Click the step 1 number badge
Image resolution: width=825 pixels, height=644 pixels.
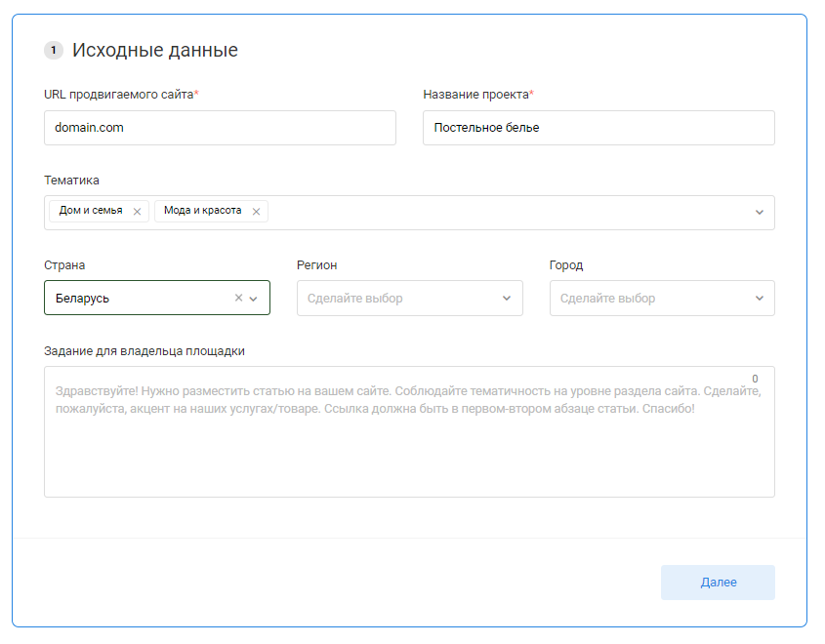pos(54,51)
